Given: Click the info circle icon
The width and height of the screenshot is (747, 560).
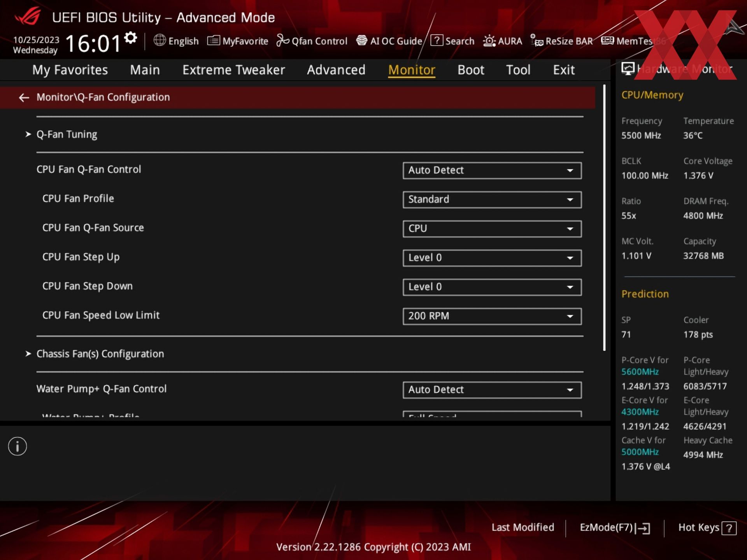Looking at the screenshot, I should tap(18, 446).
